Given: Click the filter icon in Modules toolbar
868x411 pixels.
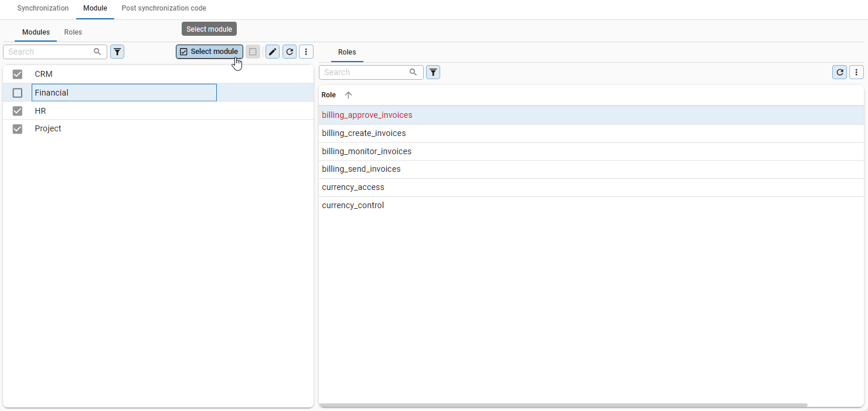Looking at the screenshot, I should point(117,52).
